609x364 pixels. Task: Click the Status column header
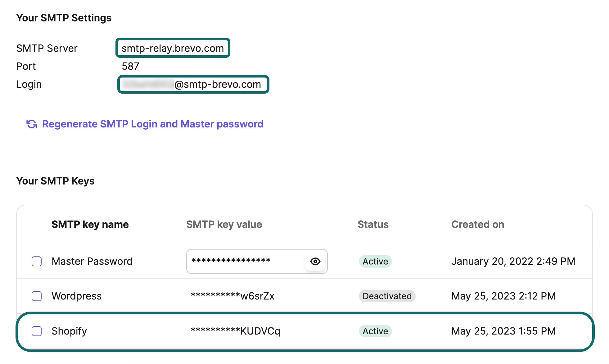tap(373, 224)
